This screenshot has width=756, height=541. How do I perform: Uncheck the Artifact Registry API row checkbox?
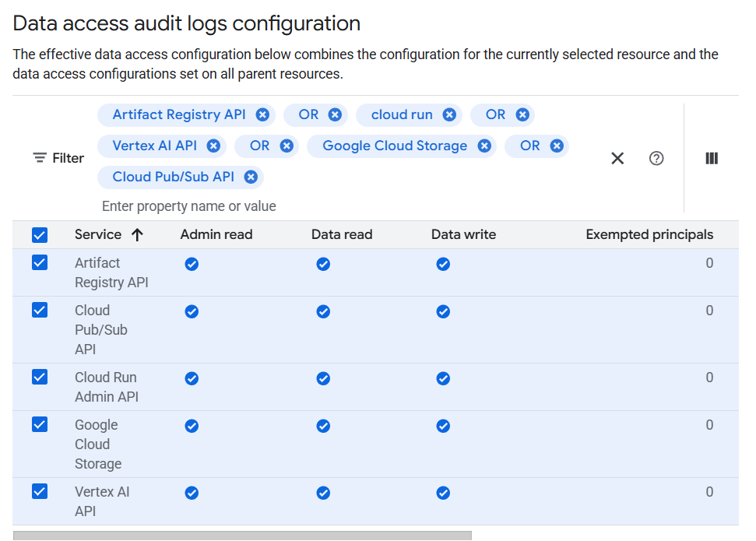pos(40,263)
